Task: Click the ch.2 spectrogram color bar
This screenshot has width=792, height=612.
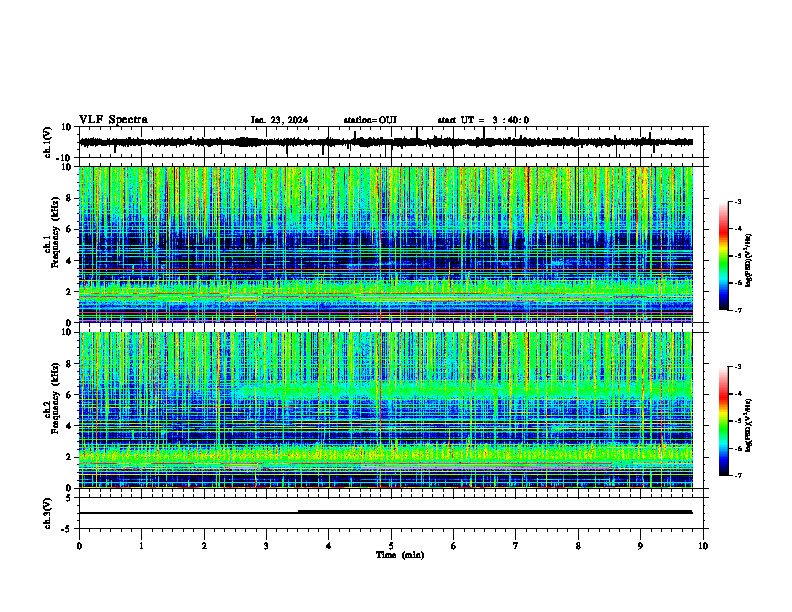Action: (x=723, y=421)
